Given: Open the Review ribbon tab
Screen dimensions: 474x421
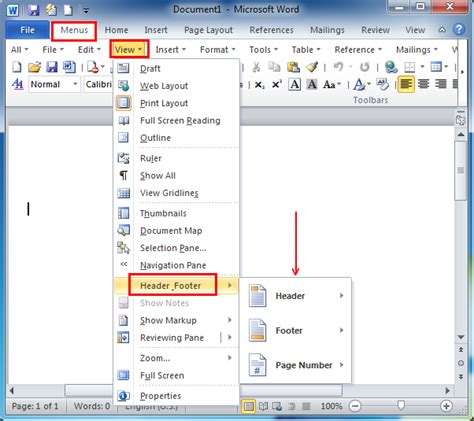Looking at the screenshot, I should click(375, 30).
